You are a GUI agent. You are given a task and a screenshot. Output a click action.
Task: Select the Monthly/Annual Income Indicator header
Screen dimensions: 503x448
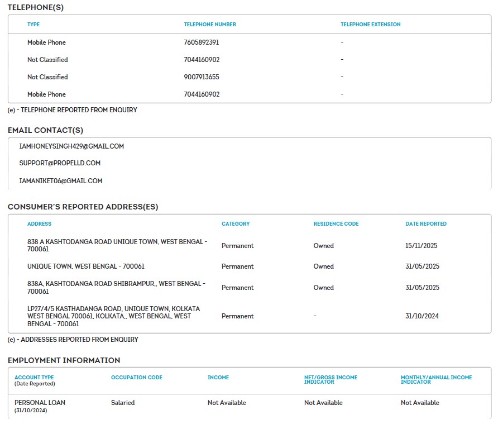coord(436,380)
